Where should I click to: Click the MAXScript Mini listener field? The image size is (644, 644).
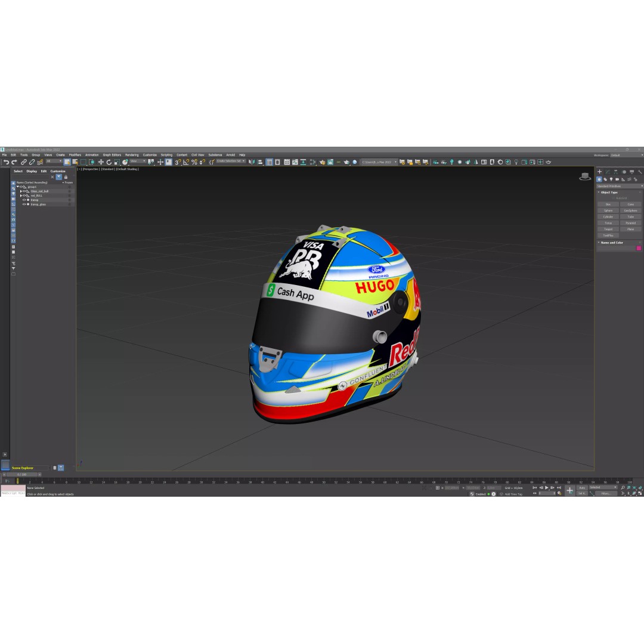pyautogui.click(x=13, y=493)
